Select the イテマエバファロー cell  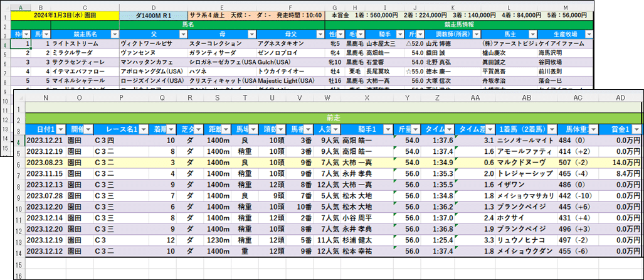click(x=85, y=71)
